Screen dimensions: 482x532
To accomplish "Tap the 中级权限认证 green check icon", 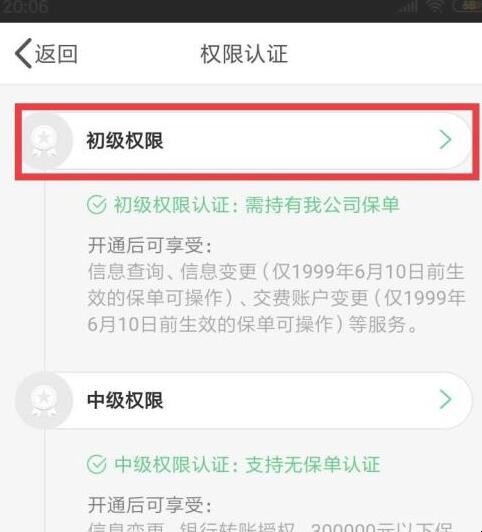I will (97, 464).
